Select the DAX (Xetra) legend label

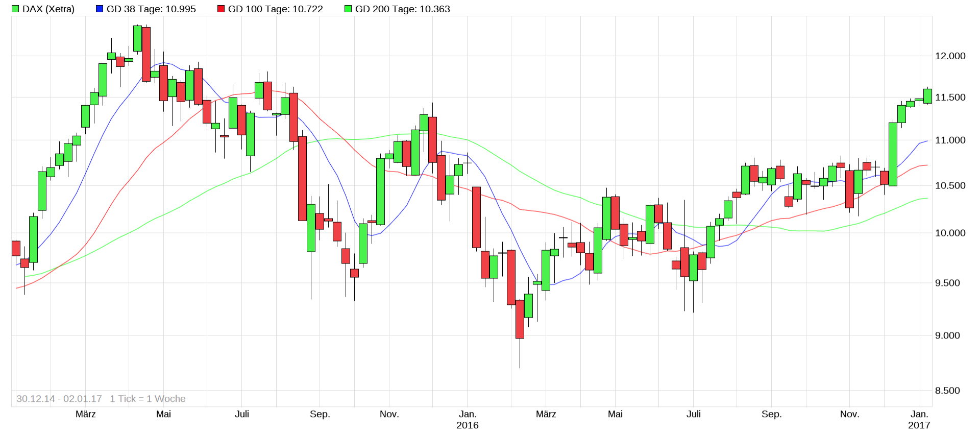tap(48, 9)
